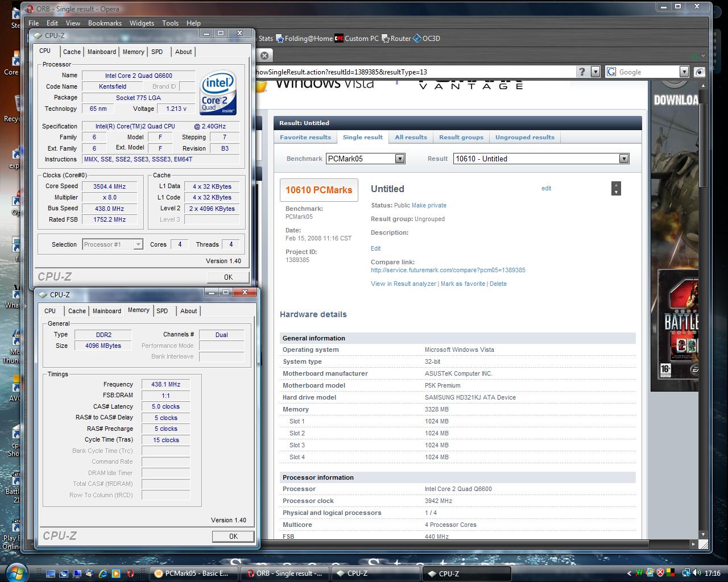Image resolution: width=728 pixels, height=582 pixels.
Task: Switch to Mainboard tab in top CPU-Z
Action: 102,52
